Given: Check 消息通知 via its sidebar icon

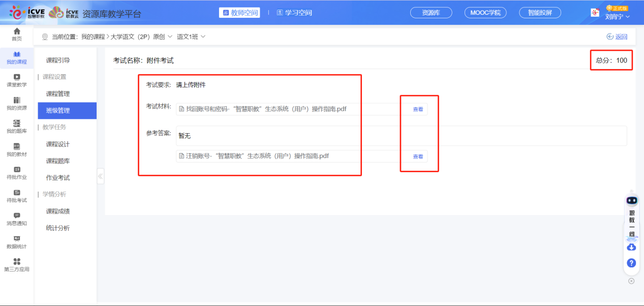Looking at the screenshot, I should tap(17, 218).
